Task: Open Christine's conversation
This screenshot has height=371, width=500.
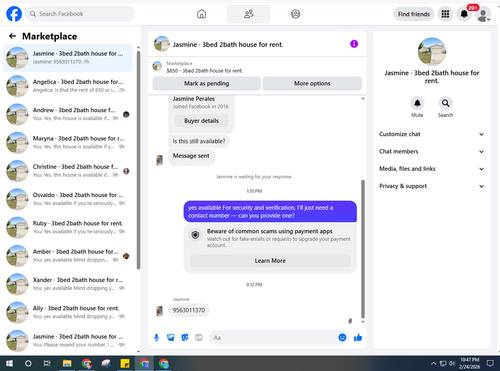Action: [x=68, y=171]
